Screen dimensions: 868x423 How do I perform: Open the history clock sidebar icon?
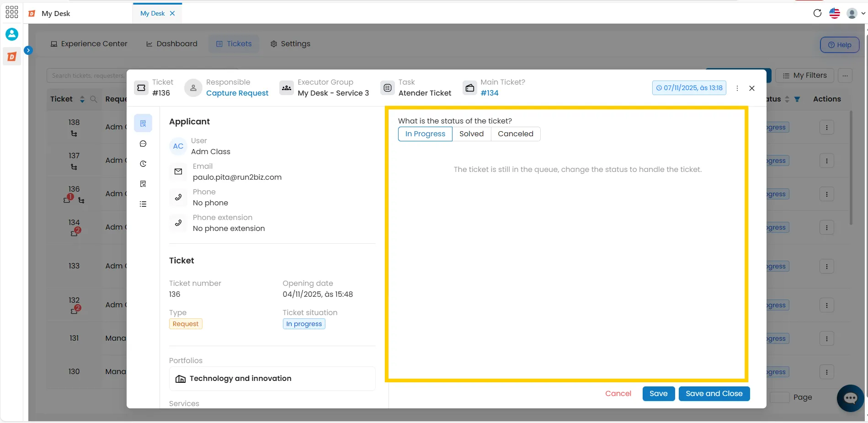[x=143, y=164]
